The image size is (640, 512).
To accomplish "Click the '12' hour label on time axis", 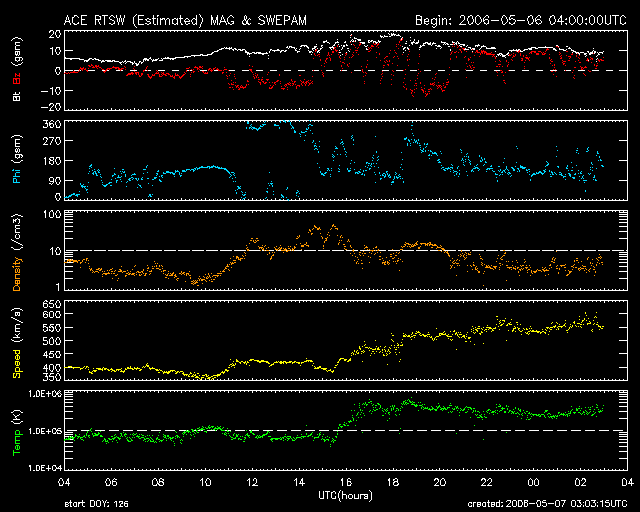I will 252,483.
